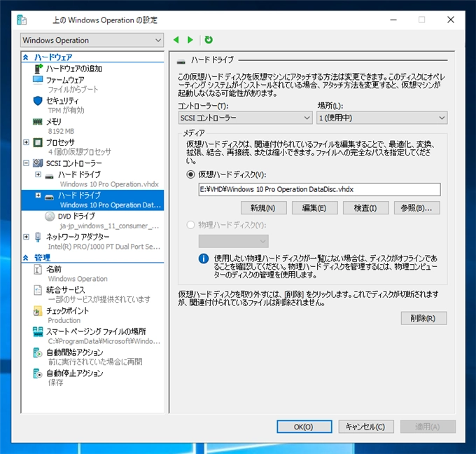Select the 前に実行されていた場合に再開 subtext

(x=95, y=362)
